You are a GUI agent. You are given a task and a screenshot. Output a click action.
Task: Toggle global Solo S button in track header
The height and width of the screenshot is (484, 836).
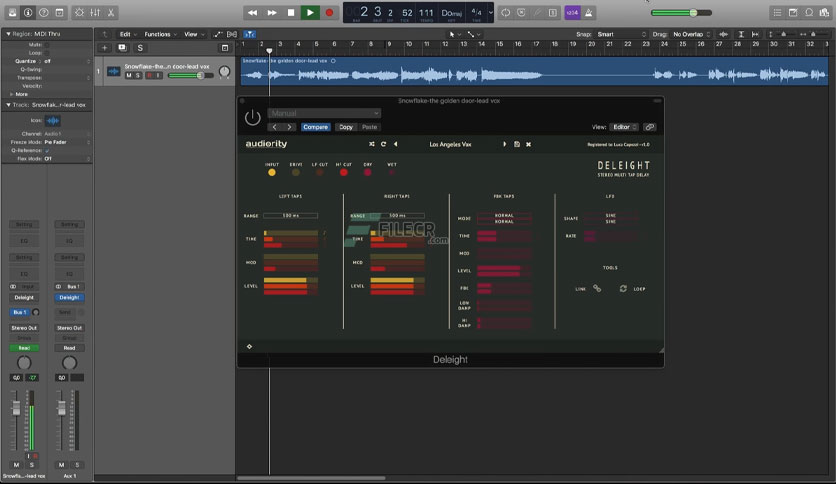pyautogui.click(x=140, y=47)
